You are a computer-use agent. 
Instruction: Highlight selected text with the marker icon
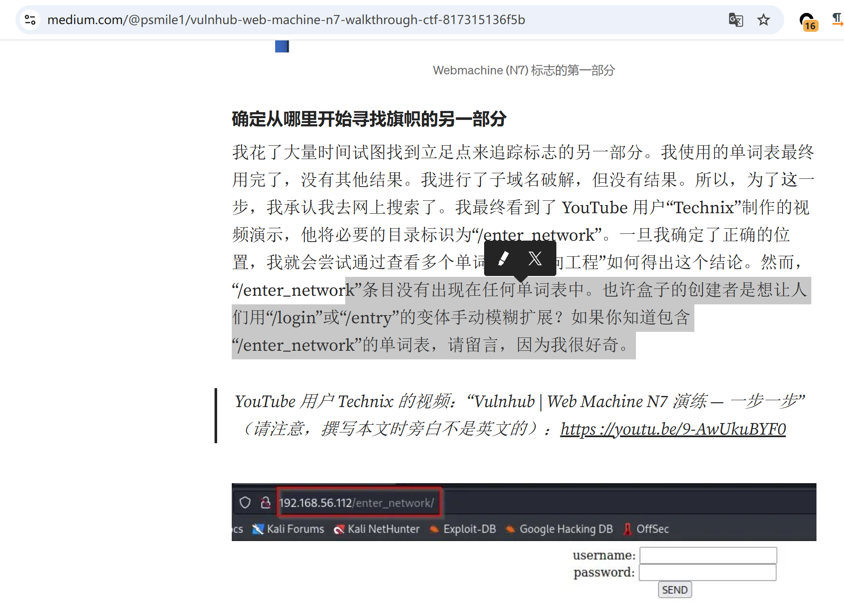click(x=503, y=258)
